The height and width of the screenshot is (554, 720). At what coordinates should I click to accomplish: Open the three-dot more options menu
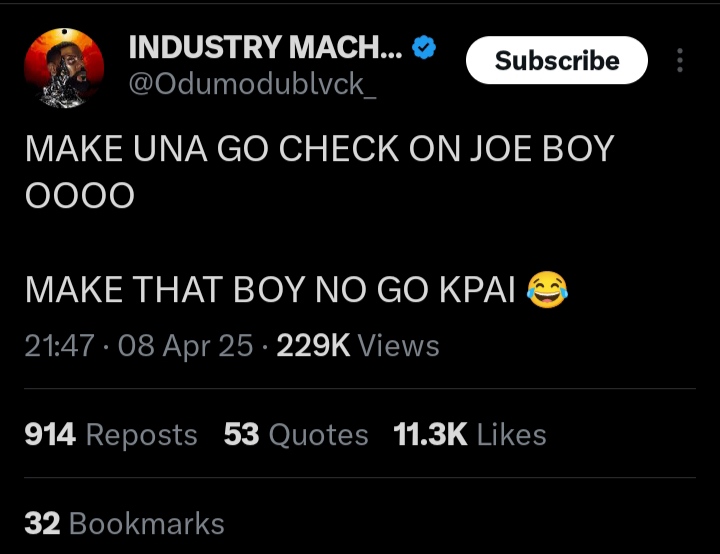(x=680, y=61)
